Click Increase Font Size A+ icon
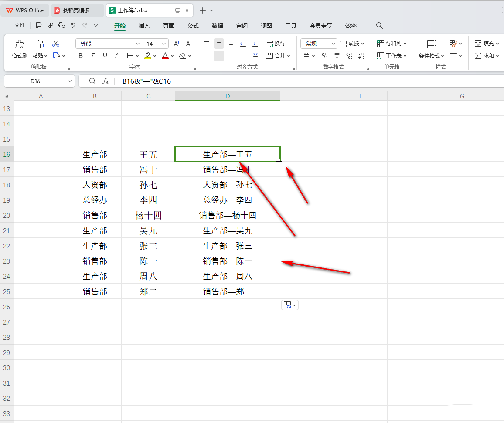Viewport: 504px width, 423px height. (x=177, y=44)
